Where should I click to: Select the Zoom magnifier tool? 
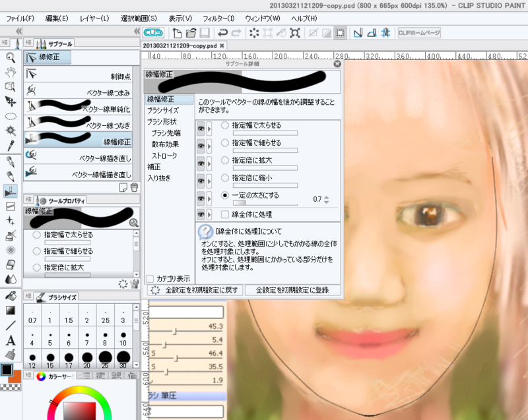click(11, 57)
